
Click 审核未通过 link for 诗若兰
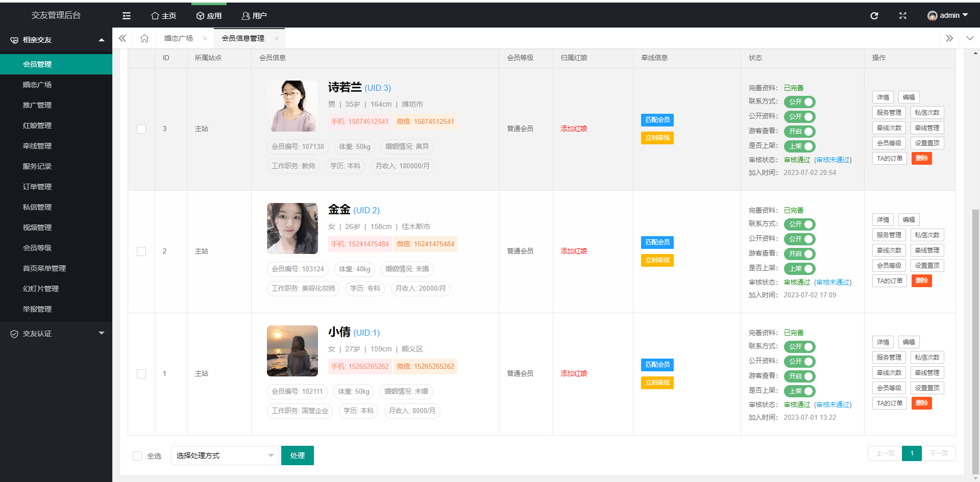[833, 160]
